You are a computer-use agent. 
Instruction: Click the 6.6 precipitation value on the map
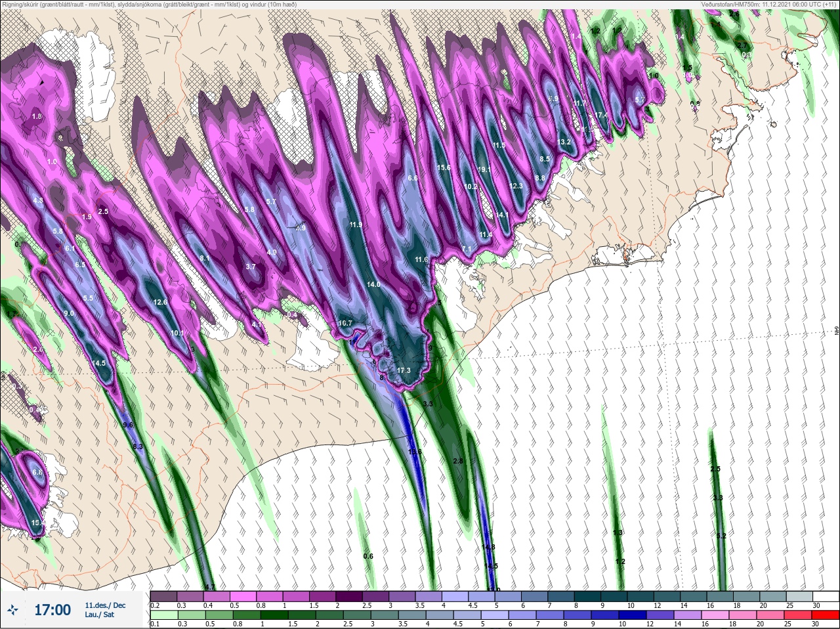[413, 178]
